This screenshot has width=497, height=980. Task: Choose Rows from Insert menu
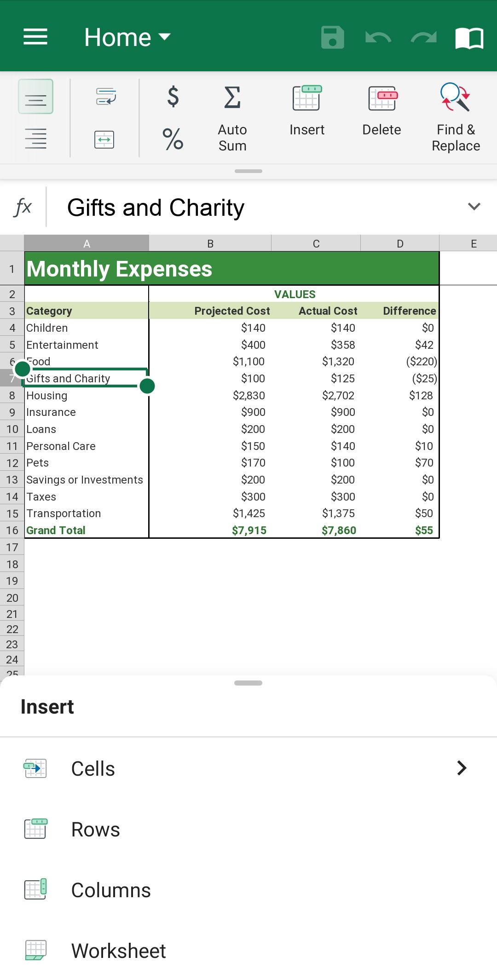tap(248, 829)
